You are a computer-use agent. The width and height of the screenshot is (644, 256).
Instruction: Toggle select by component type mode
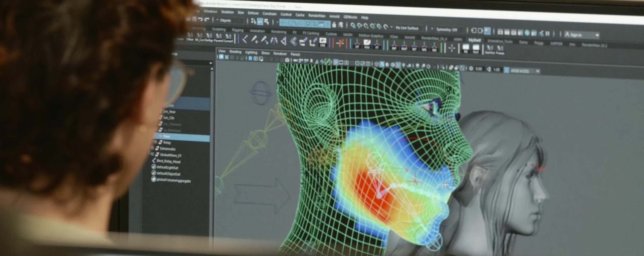click(266, 22)
